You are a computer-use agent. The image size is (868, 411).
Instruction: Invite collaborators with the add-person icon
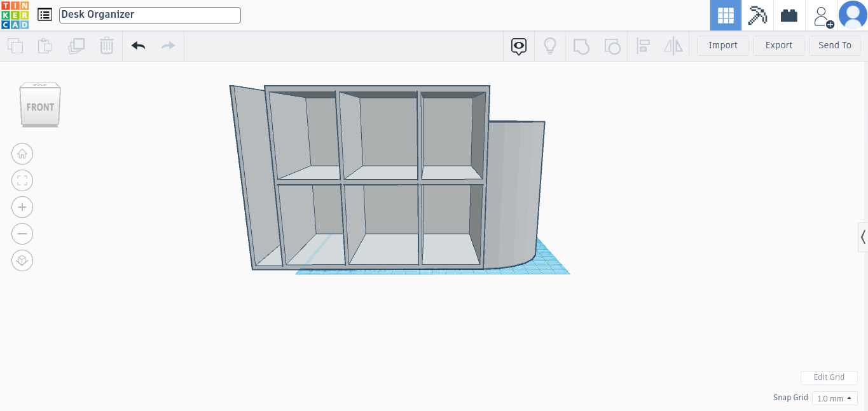tap(822, 16)
